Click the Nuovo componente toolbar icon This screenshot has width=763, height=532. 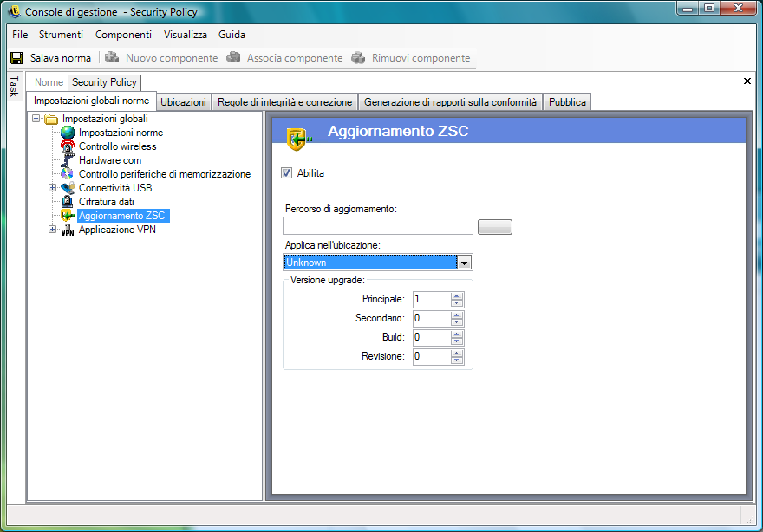click(x=112, y=57)
